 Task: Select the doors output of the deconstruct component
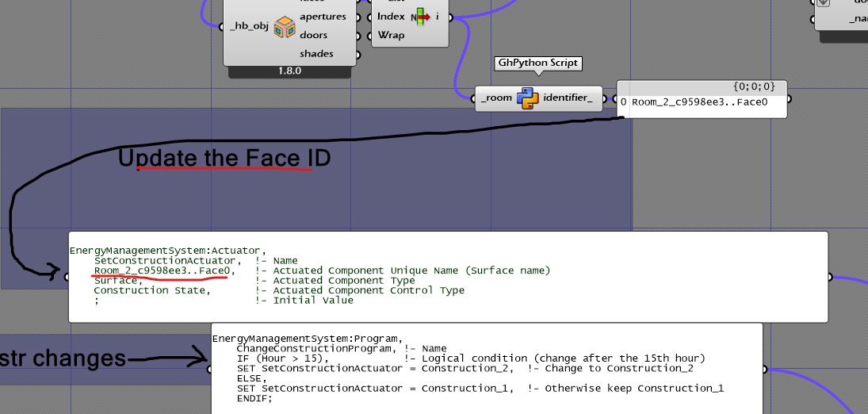(x=313, y=35)
